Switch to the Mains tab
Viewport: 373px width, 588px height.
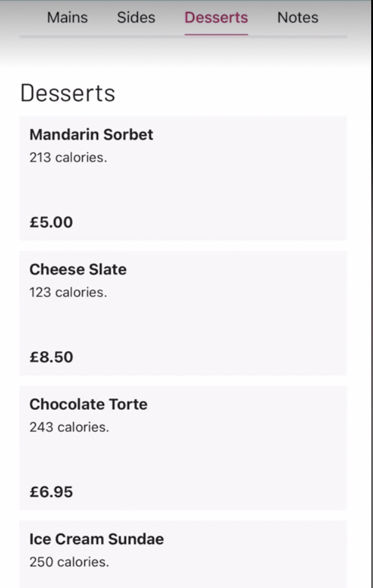click(67, 18)
